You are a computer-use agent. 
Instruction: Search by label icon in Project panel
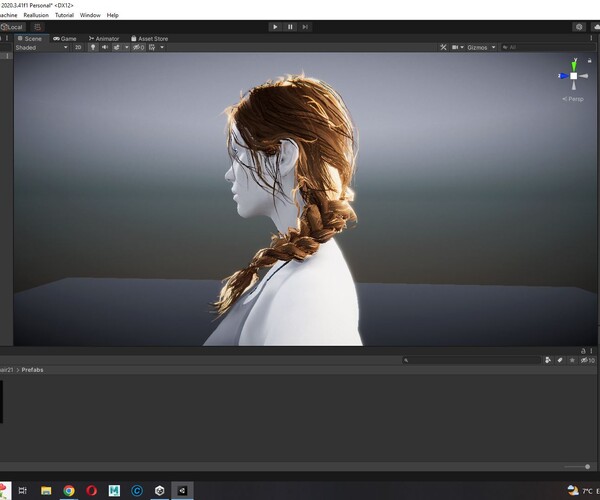point(560,360)
